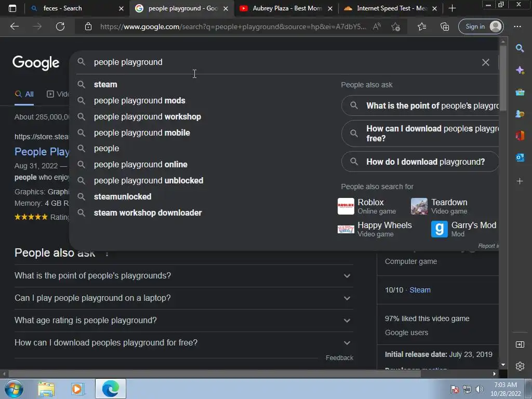The width and height of the screenshot is (532, 399).
Task: Open sidebar settings gear icon
Action: coord(520,366)
